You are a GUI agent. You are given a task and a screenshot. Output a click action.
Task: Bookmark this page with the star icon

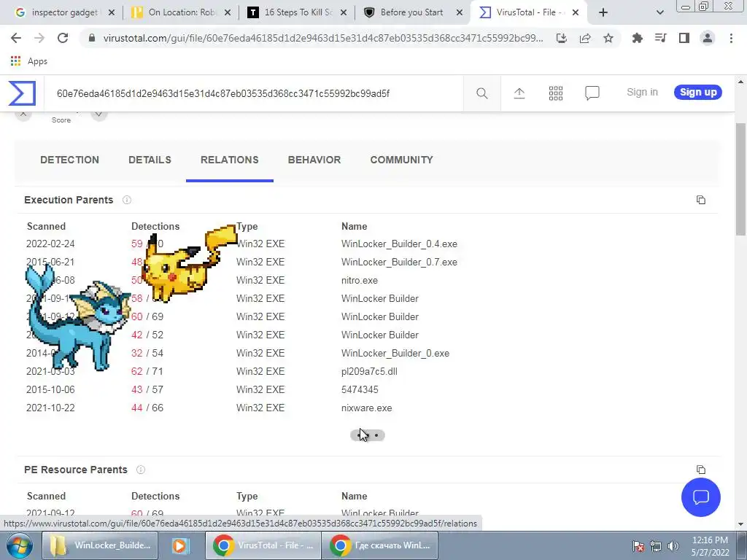click(608, 38)
